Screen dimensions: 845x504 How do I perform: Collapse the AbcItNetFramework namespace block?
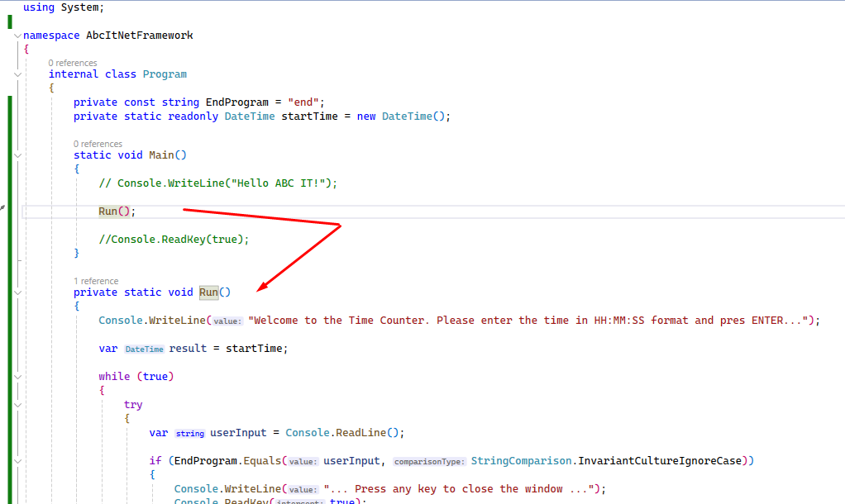point(17,36)
